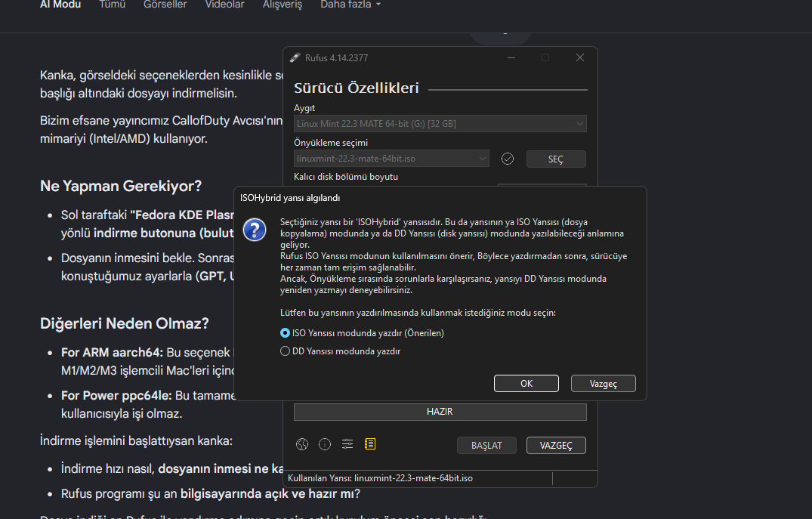Click the checksum checkmark icon next to SEÇ
The height and width of the screenshot is (519, 812).
click(x=508, y=159)
